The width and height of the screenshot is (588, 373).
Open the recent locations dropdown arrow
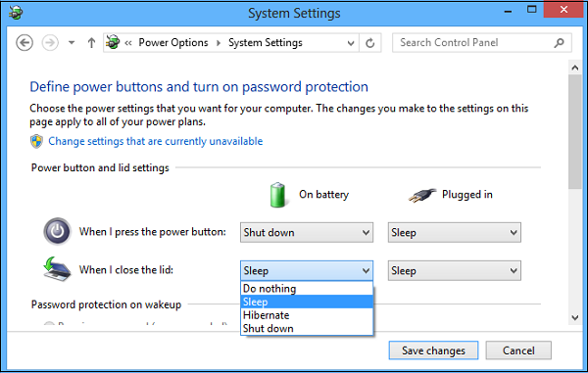[72, 43]
